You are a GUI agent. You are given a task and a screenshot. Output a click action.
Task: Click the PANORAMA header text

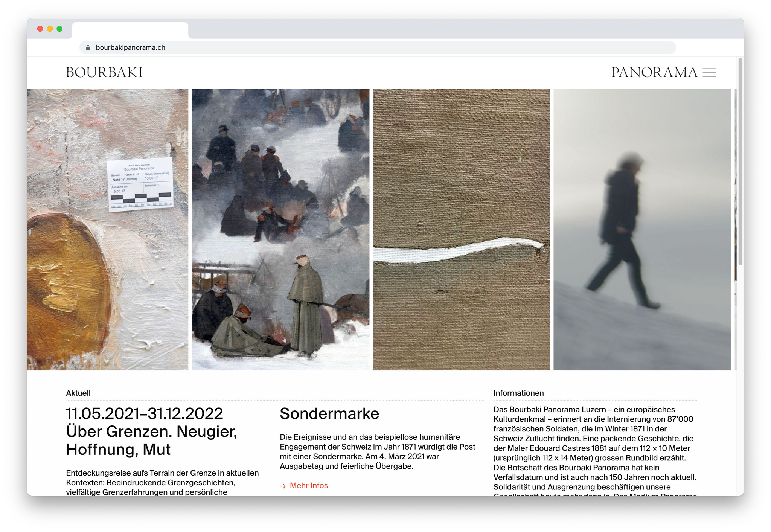tap(654, 72)
